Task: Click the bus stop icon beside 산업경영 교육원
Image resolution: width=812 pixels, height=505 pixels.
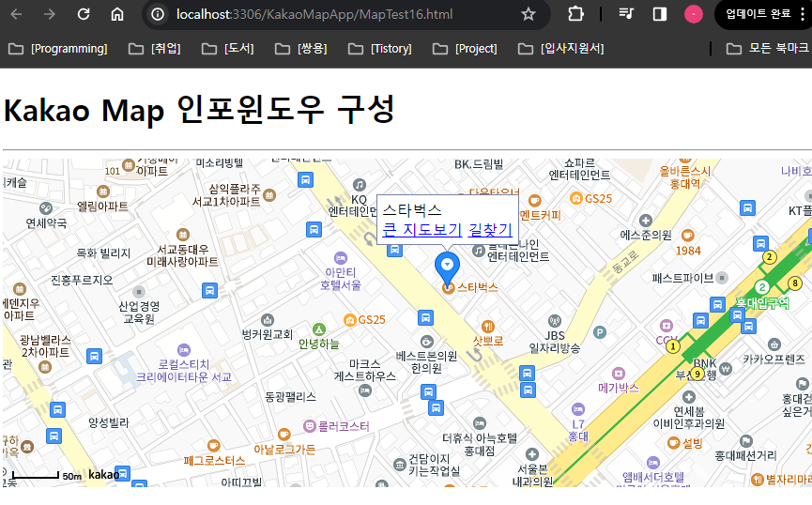Action: point(209,291)
